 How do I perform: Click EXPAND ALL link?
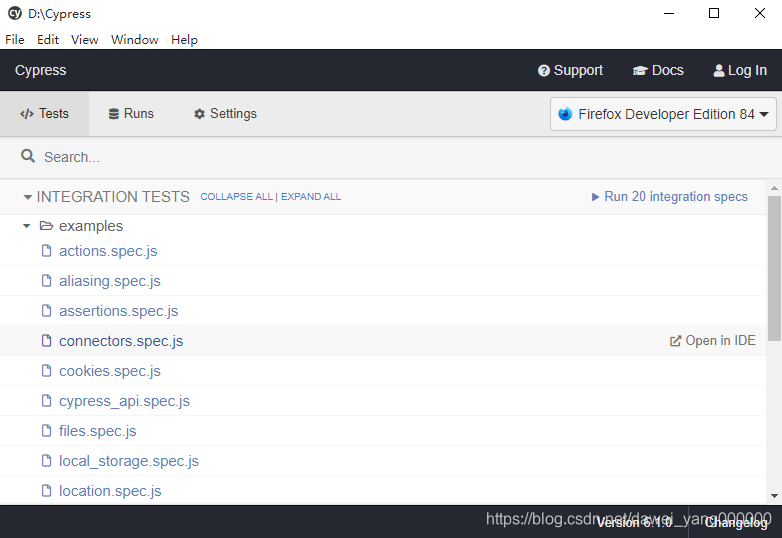pyautogui.click(x=311, y=197)
